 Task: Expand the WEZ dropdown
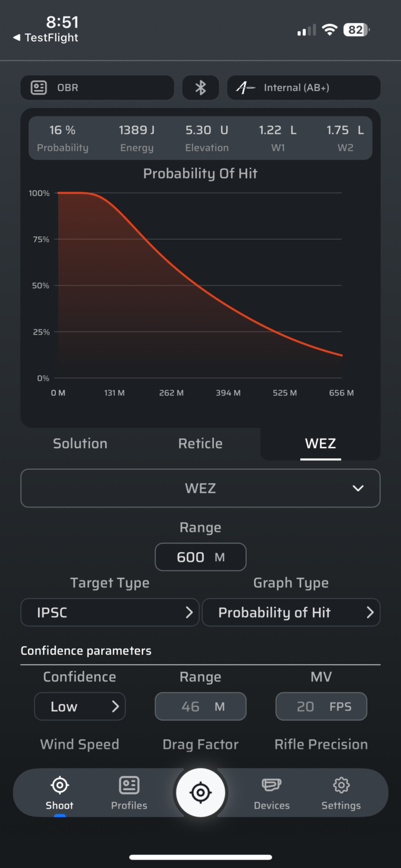[200, 488]
